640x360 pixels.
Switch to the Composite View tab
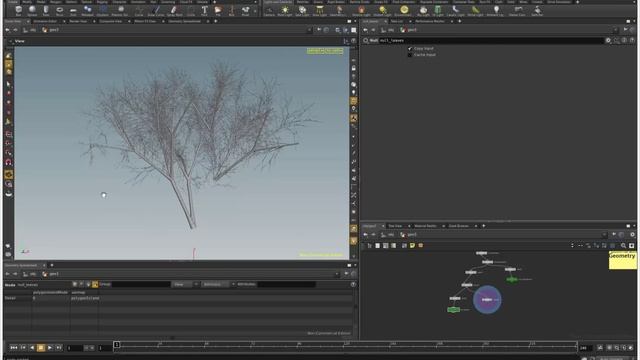pos(111,21)
